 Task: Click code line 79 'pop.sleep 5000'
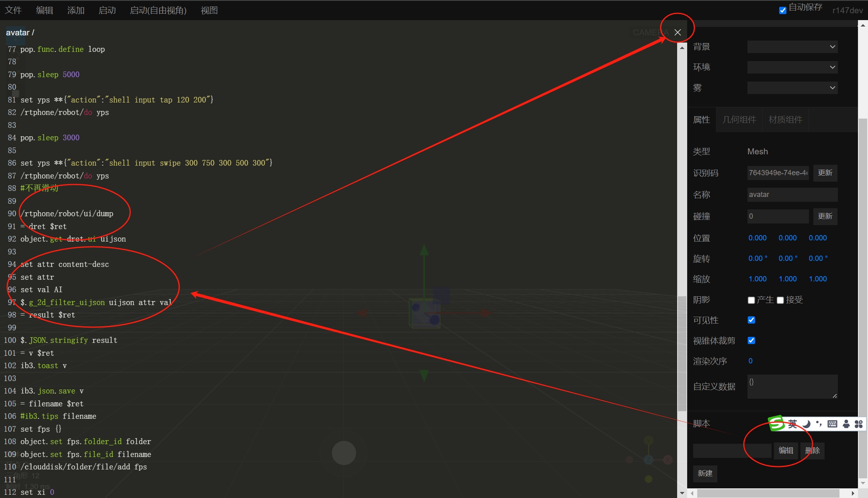50,74
